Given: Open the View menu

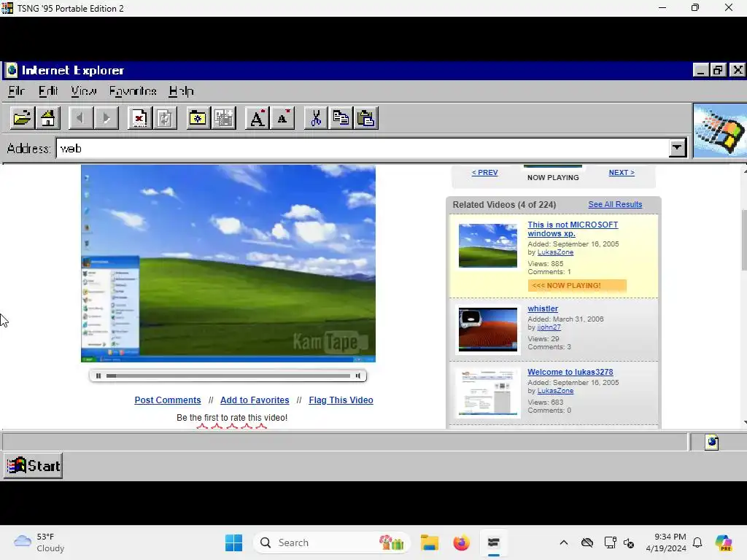Looking at the screenshot, I should coord(84,91).
